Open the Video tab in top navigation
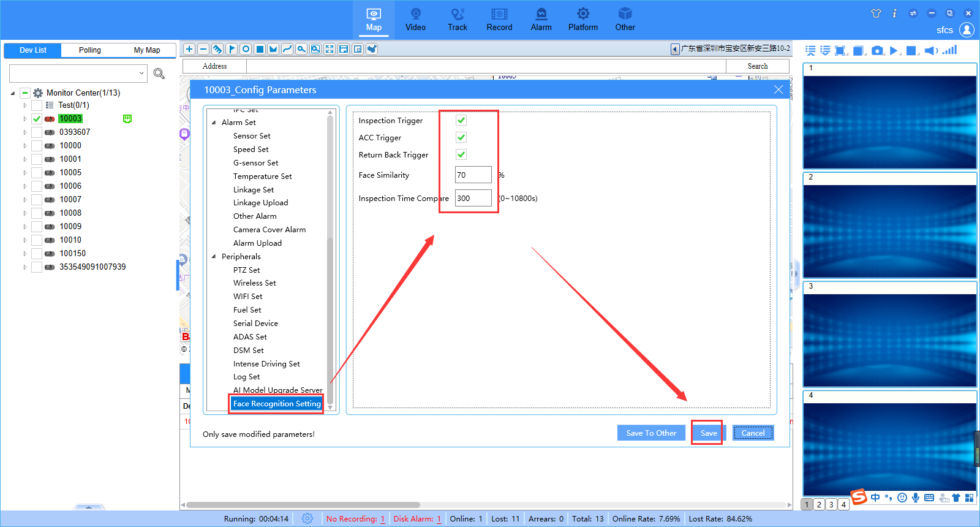Image resolution: width=980 pixels, height=527 pixels. [415, 20]
